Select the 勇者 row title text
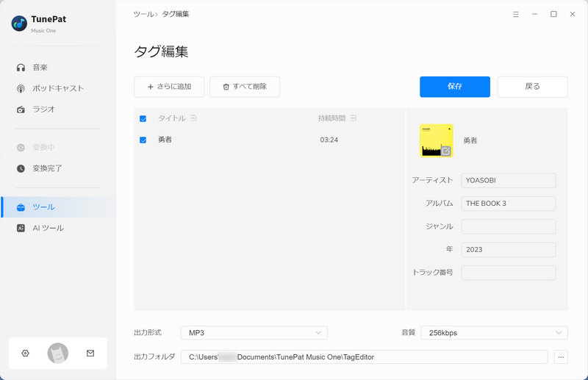Image resolution: width=588 pixels, height=380 pixels. coord(165,140)
